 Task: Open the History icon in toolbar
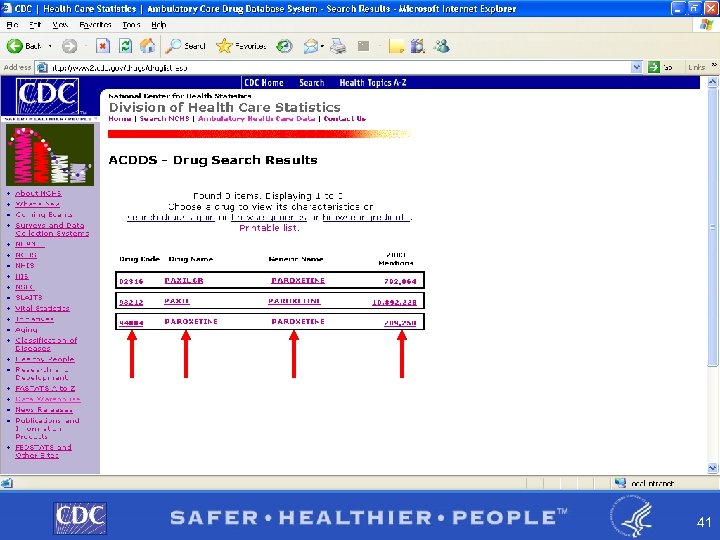tap(284, 46)
